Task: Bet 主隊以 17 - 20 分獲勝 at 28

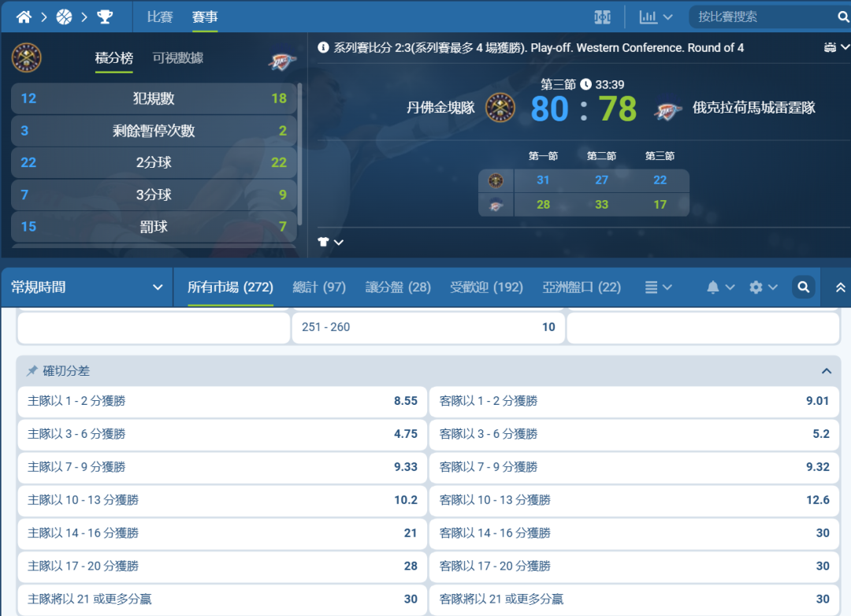Action: pos(222,566)
